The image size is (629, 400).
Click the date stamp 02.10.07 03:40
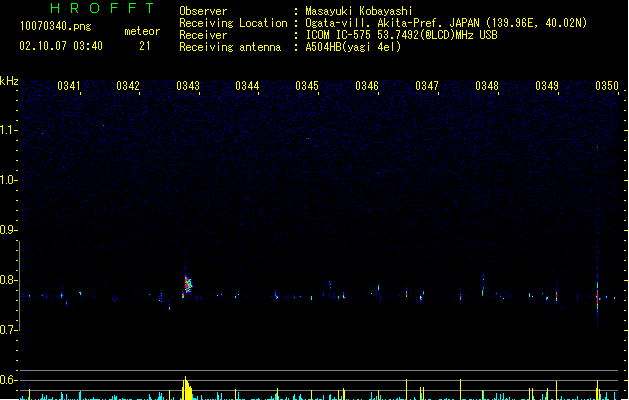[61, 46]
